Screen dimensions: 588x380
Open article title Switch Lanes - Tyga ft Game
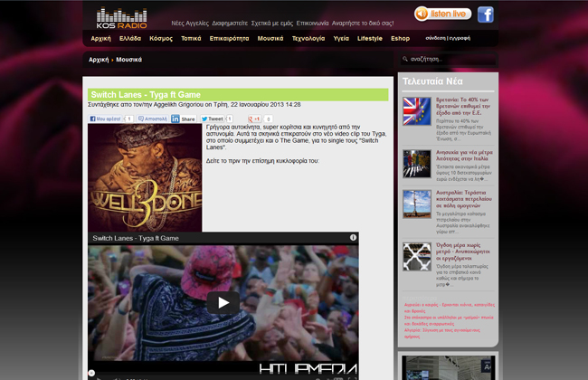pos(146,95)
